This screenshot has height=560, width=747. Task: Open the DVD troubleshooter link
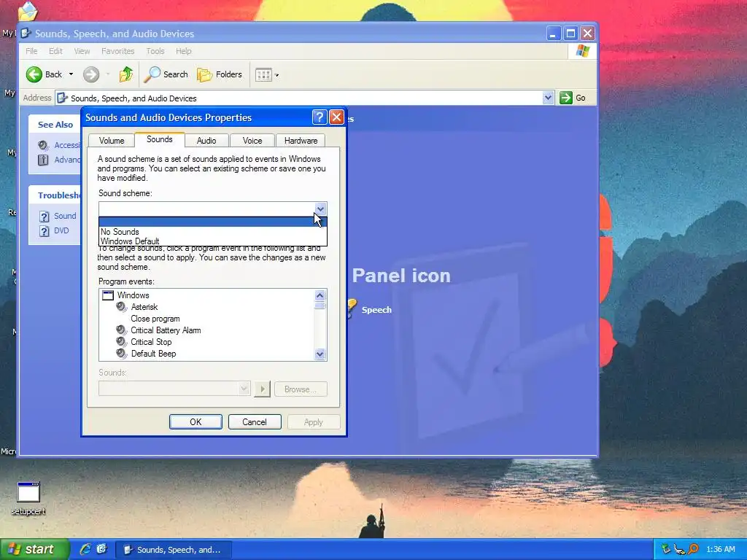61,230
